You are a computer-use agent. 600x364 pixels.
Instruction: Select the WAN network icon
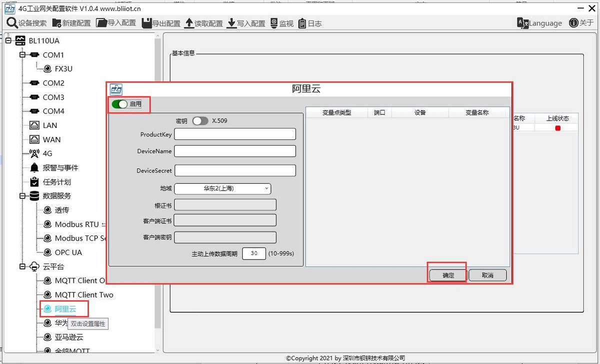[x=34, y=139]
